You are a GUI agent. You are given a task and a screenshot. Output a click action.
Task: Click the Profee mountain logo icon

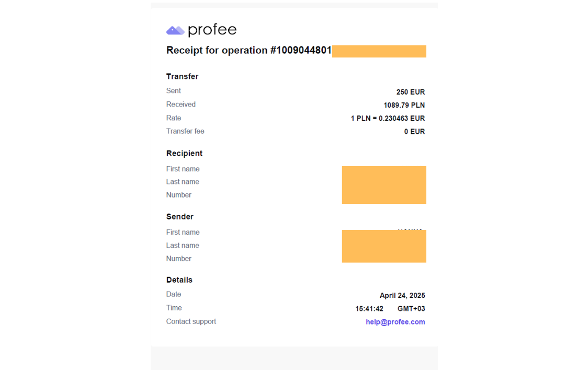175,30
